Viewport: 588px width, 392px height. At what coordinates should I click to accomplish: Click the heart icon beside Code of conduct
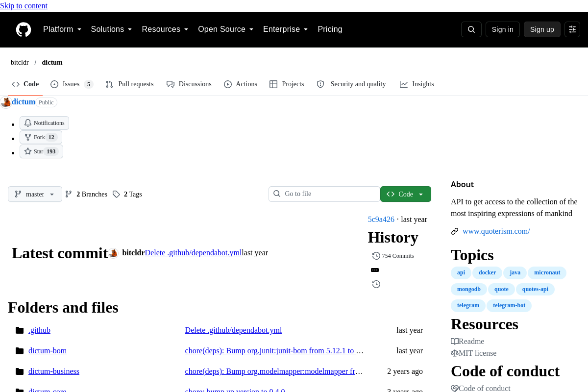[x=455, y=389]
